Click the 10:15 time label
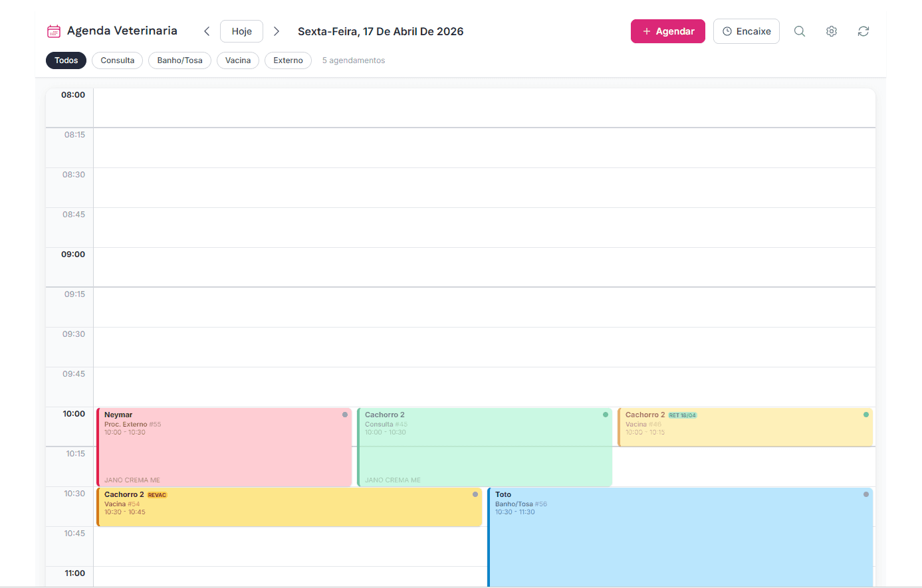Viewport: 922px width, 588px height. point(76,454)
